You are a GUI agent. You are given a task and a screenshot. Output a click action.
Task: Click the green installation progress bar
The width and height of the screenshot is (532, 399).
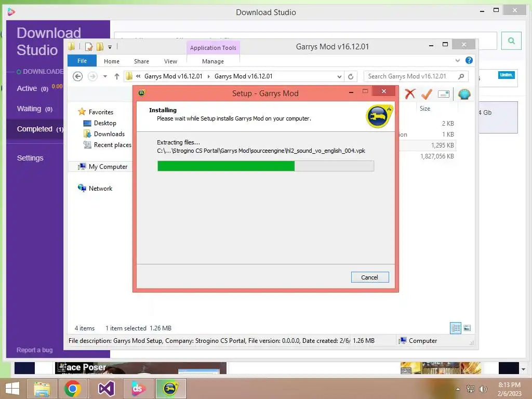[265, 166]
